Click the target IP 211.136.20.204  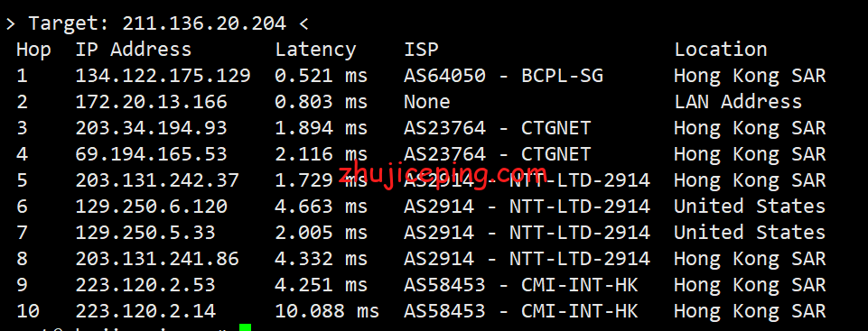click(x=204, y=23)
